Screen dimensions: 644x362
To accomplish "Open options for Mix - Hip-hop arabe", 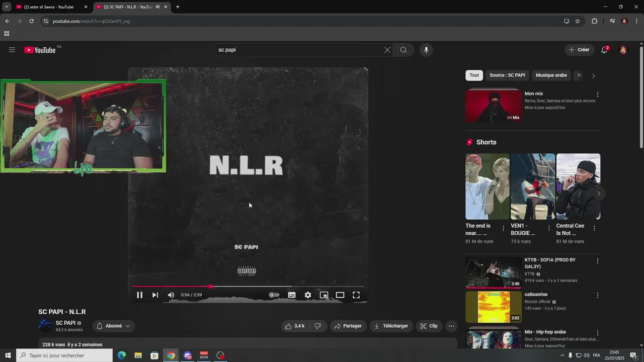I will pyautogui.click(x=598, y=333).
